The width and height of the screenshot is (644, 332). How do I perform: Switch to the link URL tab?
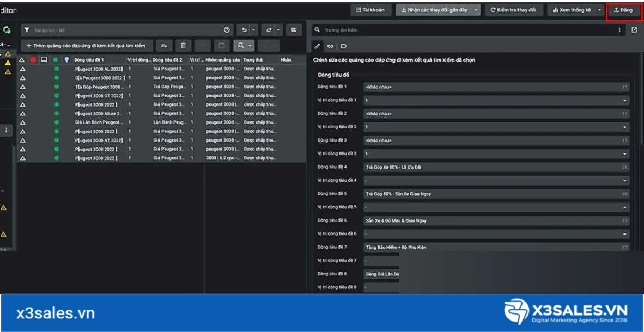330,46
